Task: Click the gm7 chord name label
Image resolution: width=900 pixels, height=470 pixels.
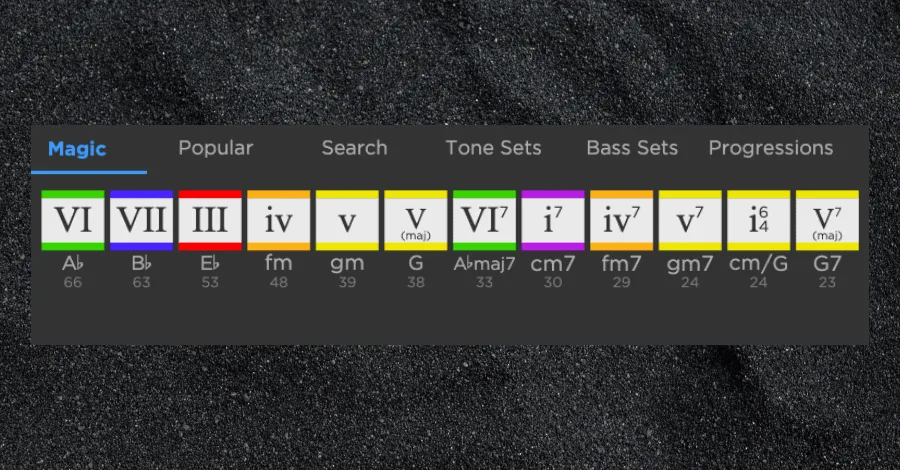Action: [x=690, y=264]
